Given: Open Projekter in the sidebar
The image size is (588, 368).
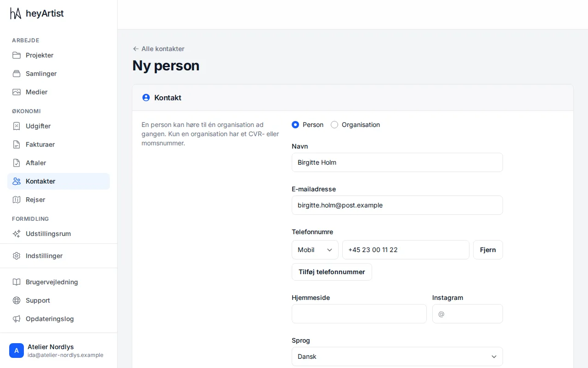Looking at the screenshot, I should [58, 55].
